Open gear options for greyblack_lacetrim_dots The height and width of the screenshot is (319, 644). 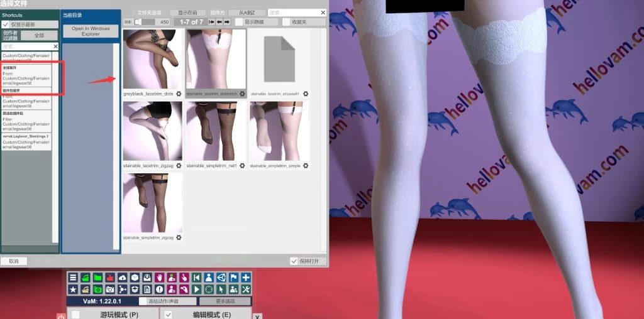179,94
